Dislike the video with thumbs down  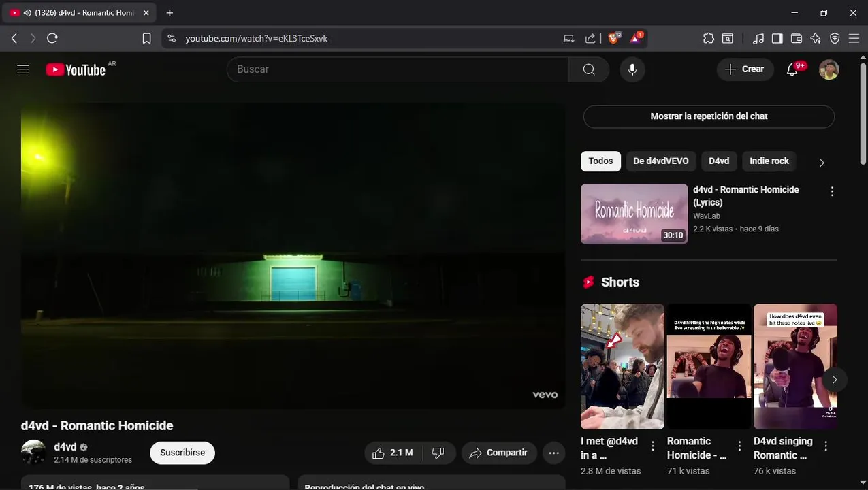click(x=438, y=453)
